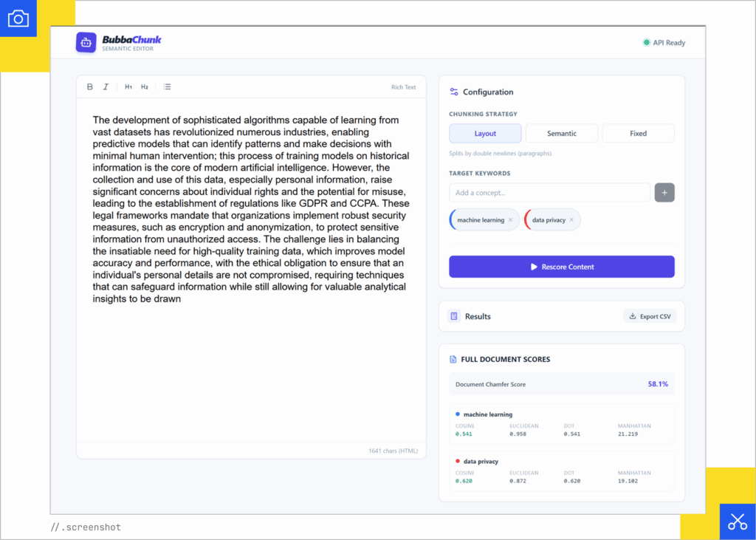This screenshot has width=756, height=540.
Task: Apply Heading 2 style
Action: (x=145, y=87)
